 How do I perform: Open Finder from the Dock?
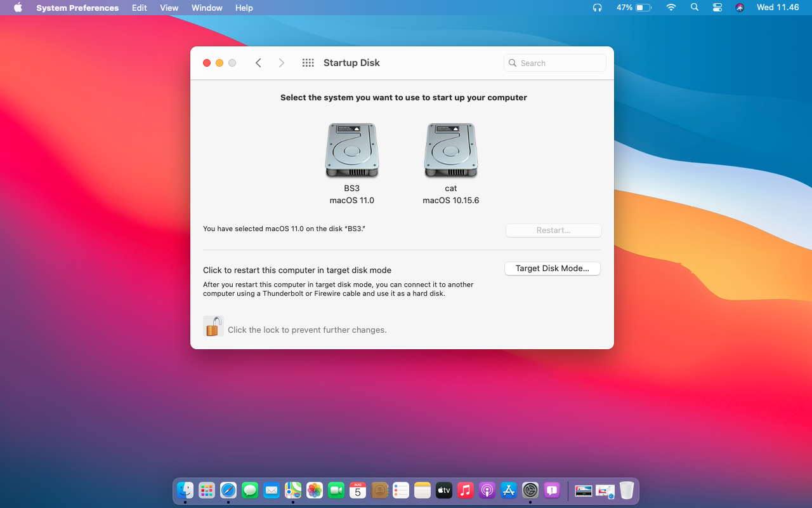click(185, 490)
